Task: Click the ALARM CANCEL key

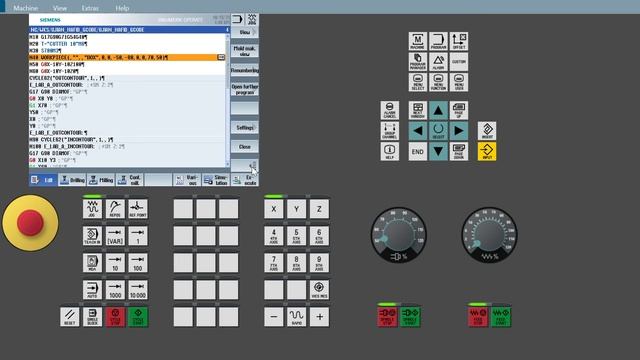Action: click(390, 111)
